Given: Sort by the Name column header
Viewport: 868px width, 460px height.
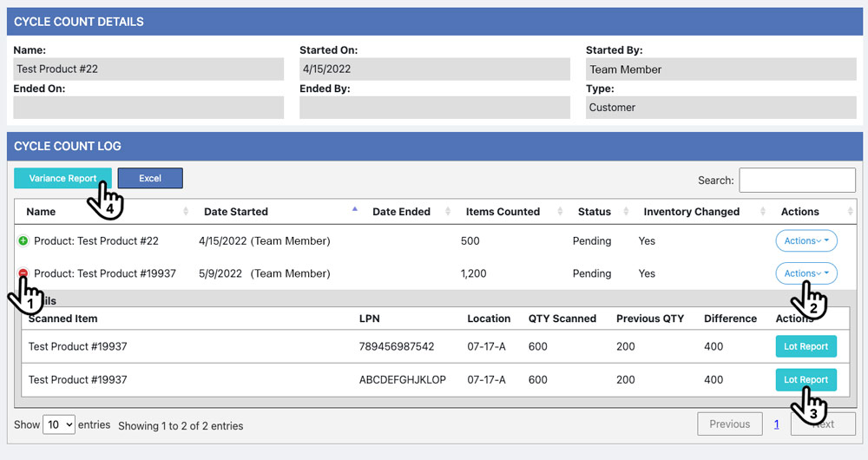Looking at the screenshot, I should (x=41, y=212).
